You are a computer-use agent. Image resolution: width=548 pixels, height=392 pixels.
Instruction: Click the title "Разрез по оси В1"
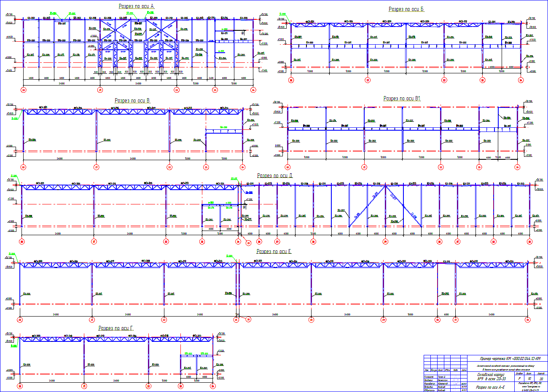pyautogui.click(x=402, y=99)
